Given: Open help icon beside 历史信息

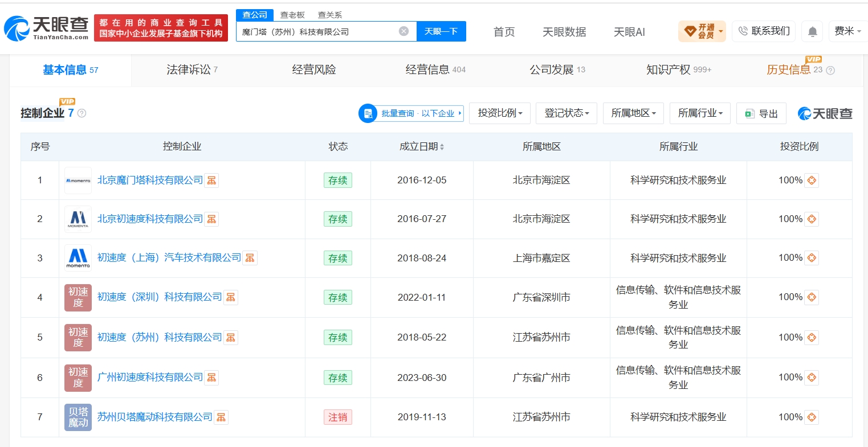Looking at the screenshot, I should coord(830,71).
